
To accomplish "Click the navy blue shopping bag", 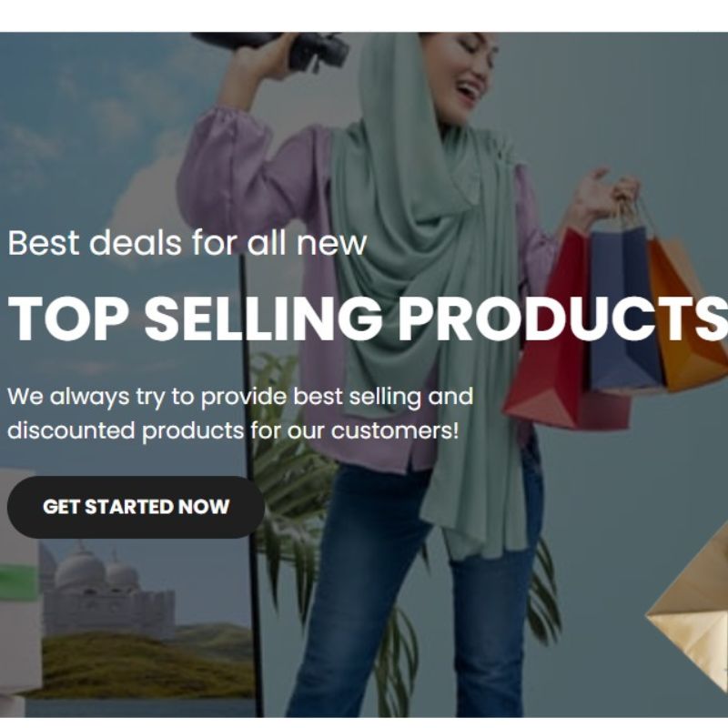I will (622, 307).
